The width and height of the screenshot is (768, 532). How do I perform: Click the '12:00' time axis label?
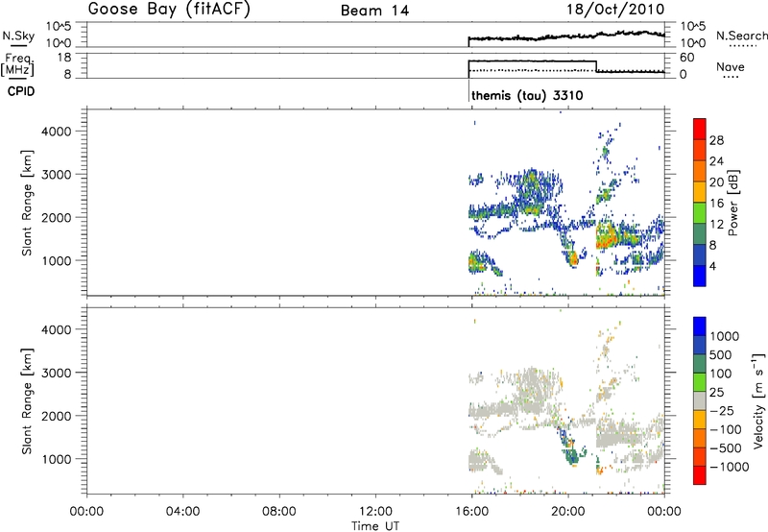pyautogui.click(x=375, y=512)
